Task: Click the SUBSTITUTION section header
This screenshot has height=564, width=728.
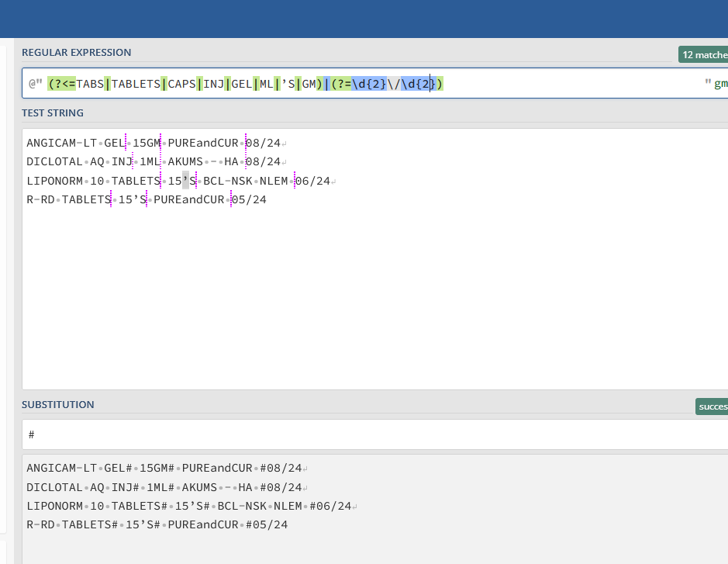Action: click(57, 404)
